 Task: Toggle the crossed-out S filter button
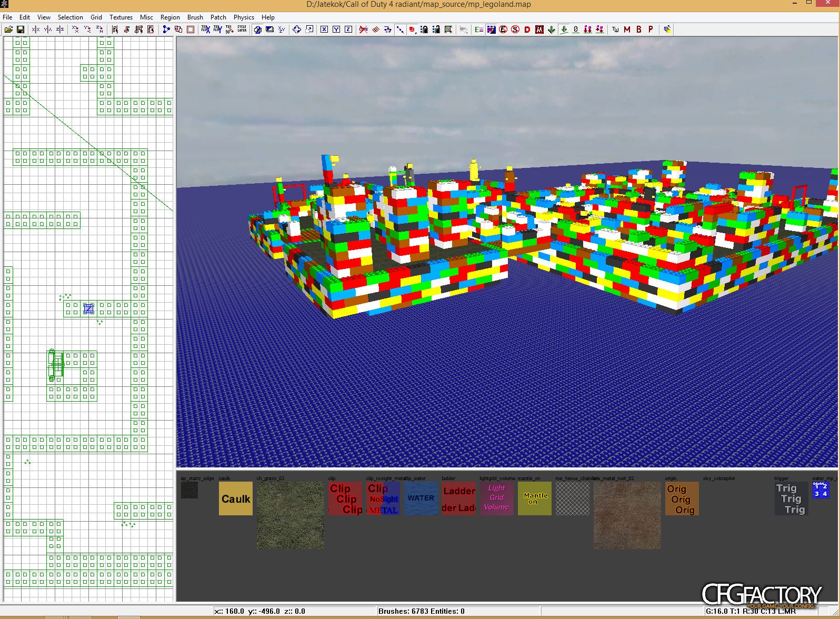tap(515, 29)
